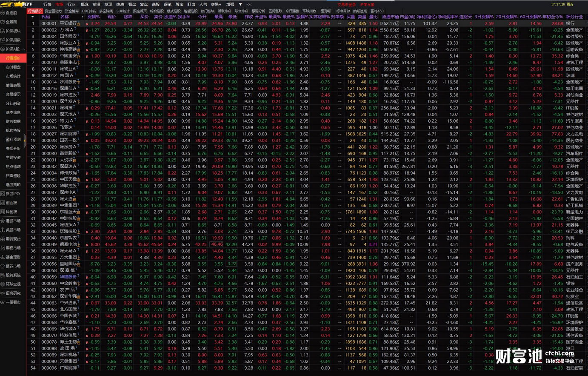Switch to the DDE排名 tab
This screenshot has width=588, height=376.
tap(89, 11)
